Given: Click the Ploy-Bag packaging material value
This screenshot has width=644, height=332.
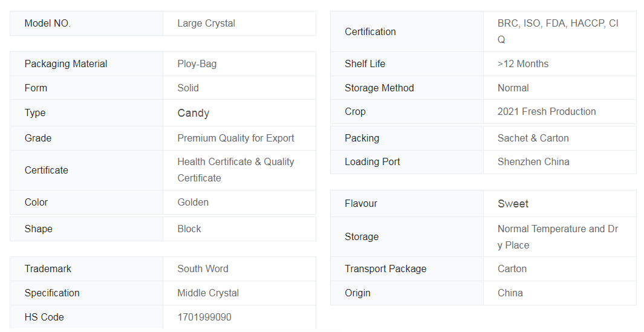Looking at the screenshot, I should [x=197, y=64].
